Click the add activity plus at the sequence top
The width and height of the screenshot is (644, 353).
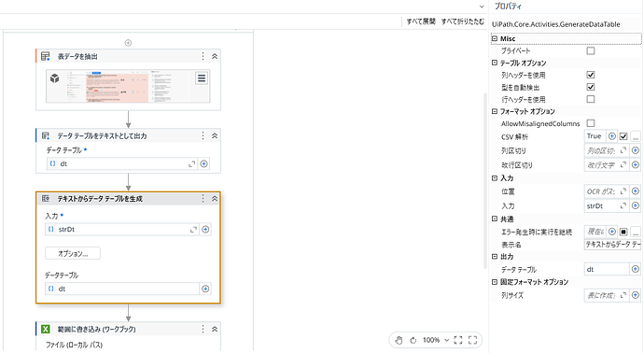tap(128, 43)
